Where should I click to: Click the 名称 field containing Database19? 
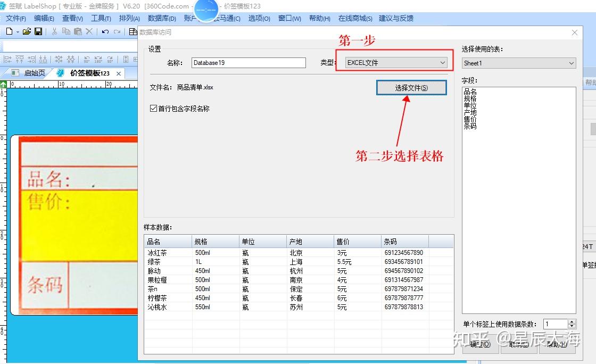click(x=248, y=62)
